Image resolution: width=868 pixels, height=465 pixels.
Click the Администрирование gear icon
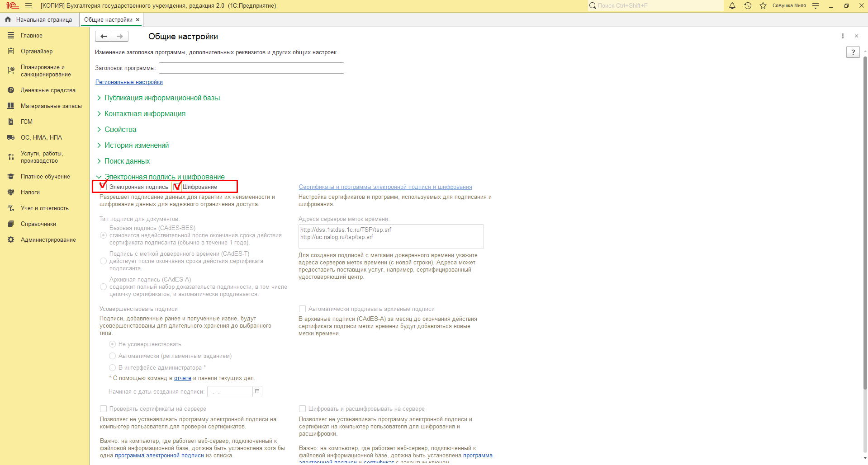coord(11,240)
